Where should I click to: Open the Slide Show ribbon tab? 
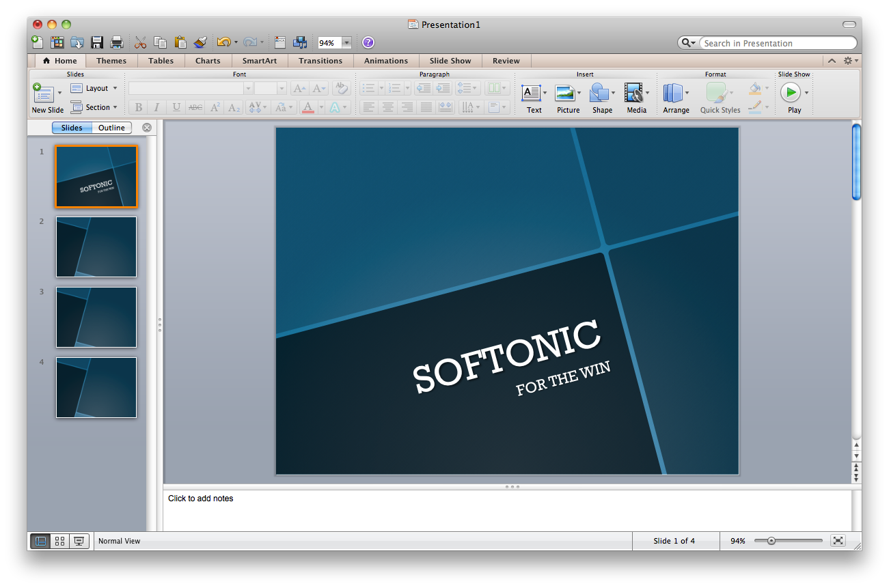(x=450, y=61)
